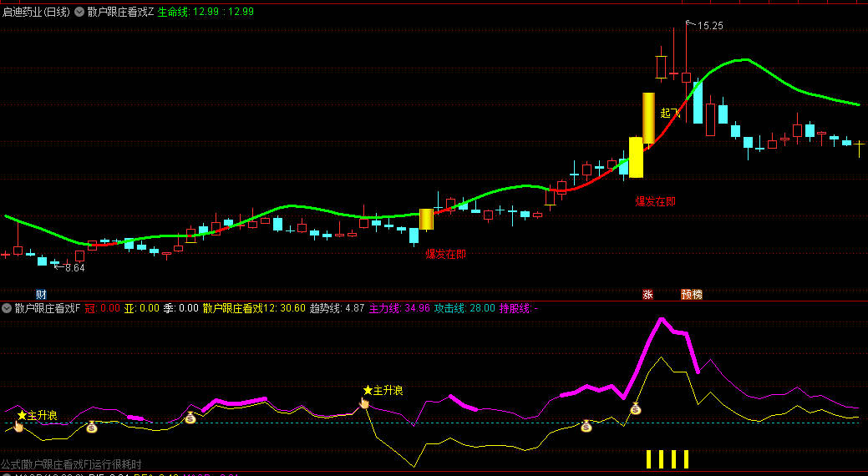Click the gold candlestick beside the 起飞 label
Screen dimensions: 868x476
pyautogui.click(x=648, y=118)
